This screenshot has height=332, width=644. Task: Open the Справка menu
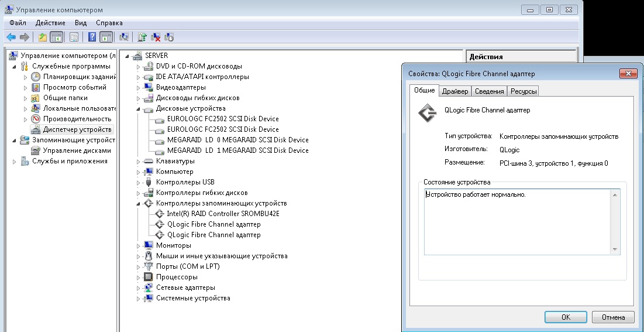click(109, 23)
